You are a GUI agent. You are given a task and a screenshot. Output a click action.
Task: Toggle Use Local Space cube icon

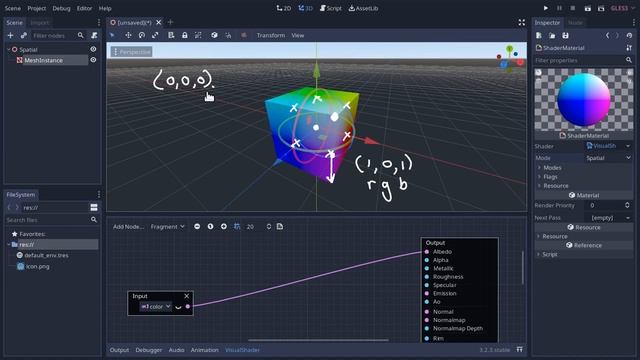[214, 36]
